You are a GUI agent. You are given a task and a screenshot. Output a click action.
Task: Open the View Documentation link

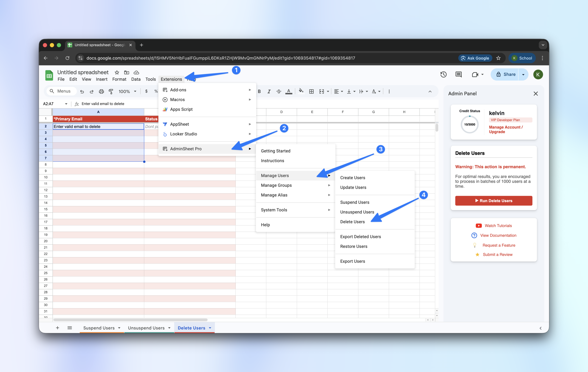coord(498,235)
